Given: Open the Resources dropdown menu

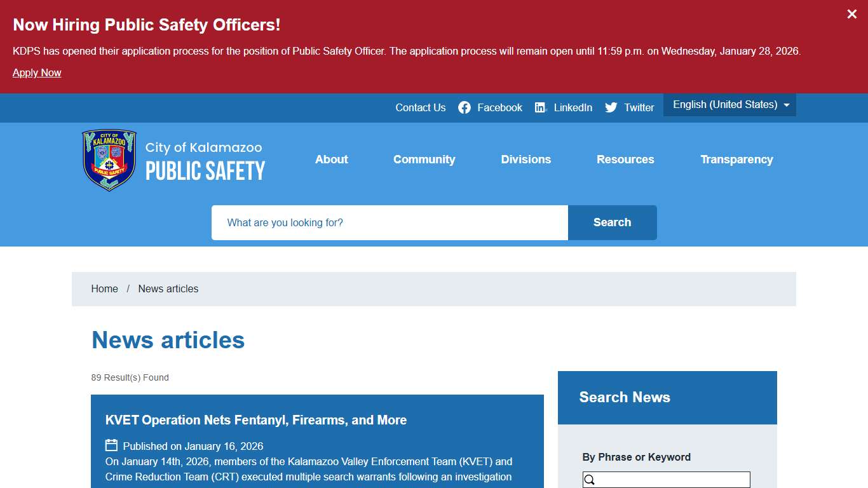Looking at the screenshot, I should (625, 159).
